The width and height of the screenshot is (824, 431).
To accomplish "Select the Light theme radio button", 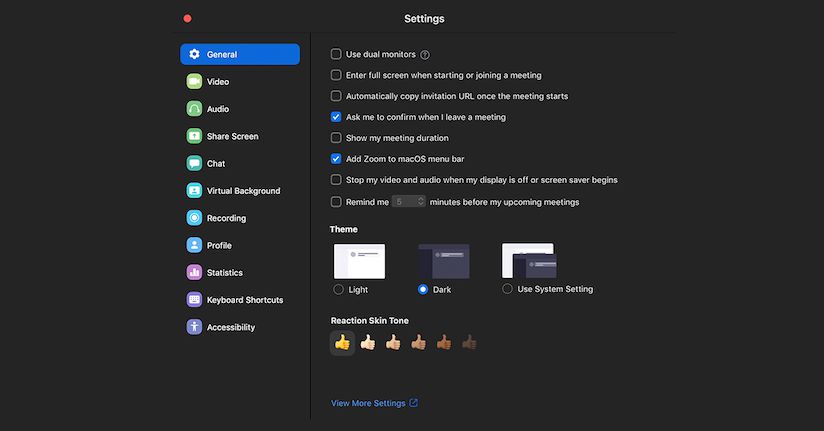I will pos(338,290).
